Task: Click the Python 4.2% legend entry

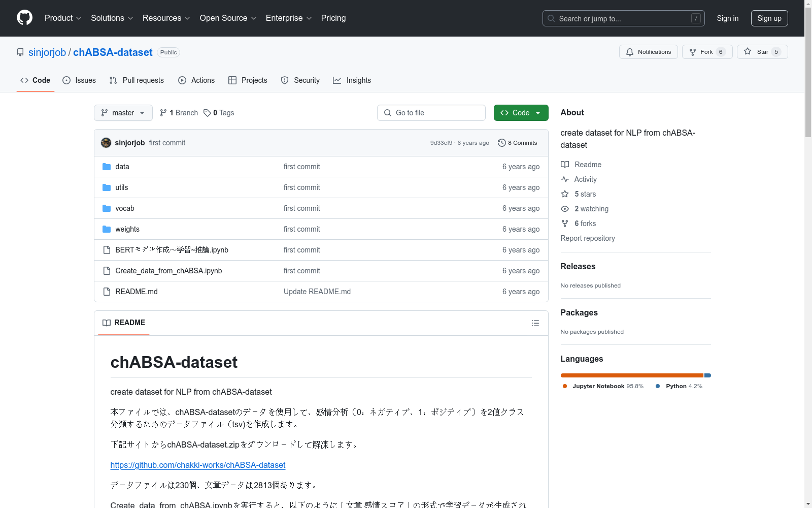Action: pyautogui.click(x=679, y=386)
